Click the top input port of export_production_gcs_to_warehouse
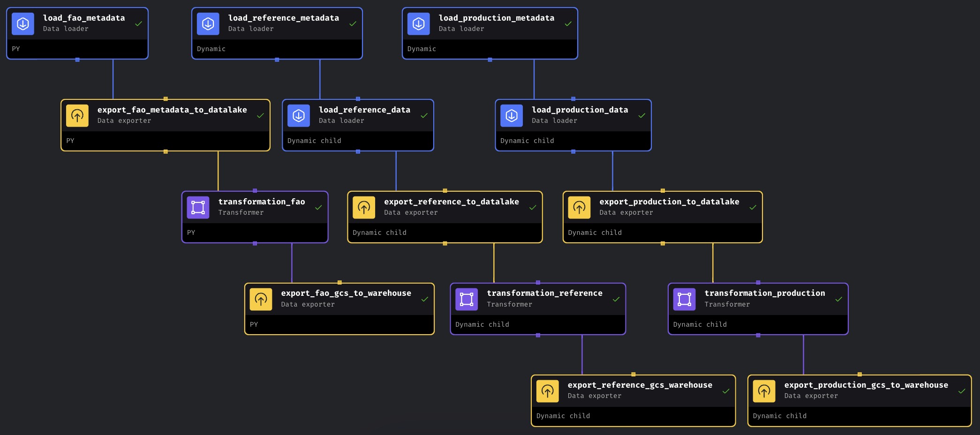The image size is (980, 435). click(x=859, y=375)
